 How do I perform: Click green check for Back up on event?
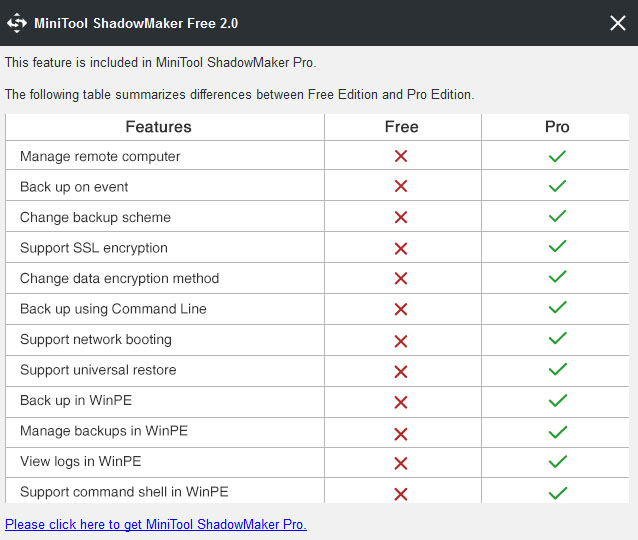click(557, 187)
